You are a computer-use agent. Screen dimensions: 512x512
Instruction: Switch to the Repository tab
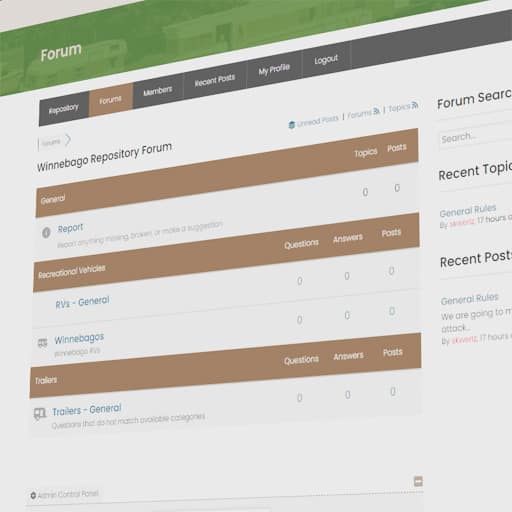64,109
